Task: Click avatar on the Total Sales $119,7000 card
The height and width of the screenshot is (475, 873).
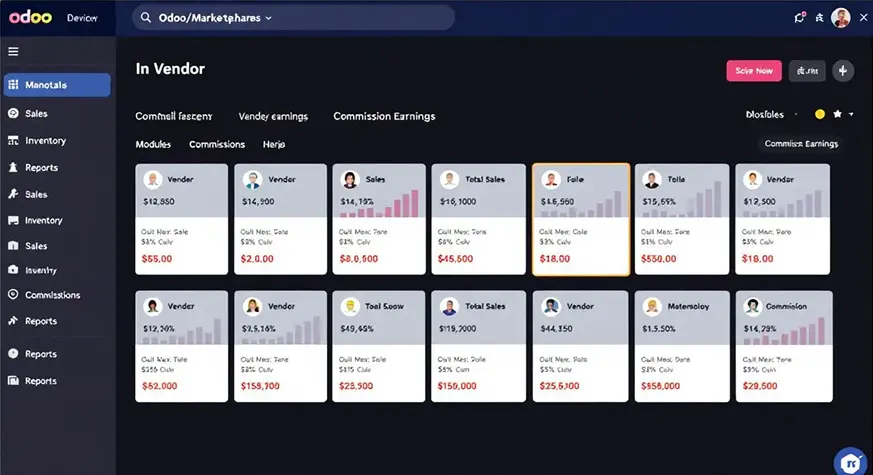Action: [x=449, y=306]
